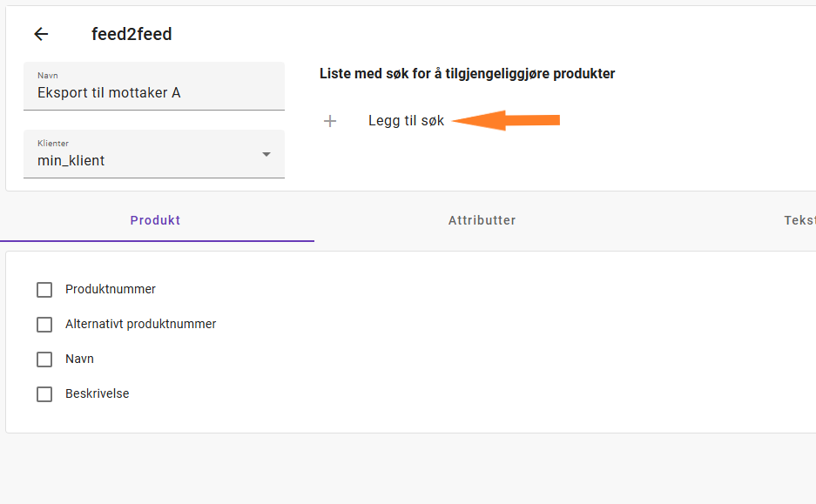Switch to the Attributter tab

482,220
